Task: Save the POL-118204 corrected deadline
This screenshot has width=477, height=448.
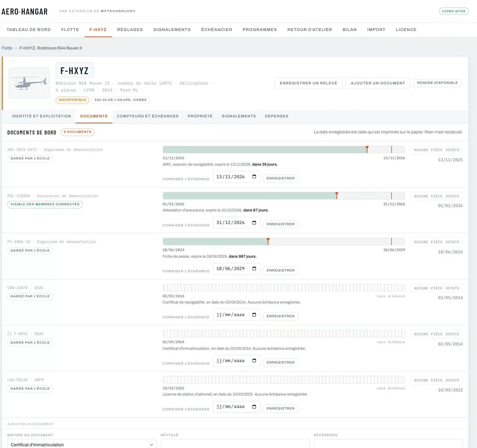Action: [x=281, y=224]
